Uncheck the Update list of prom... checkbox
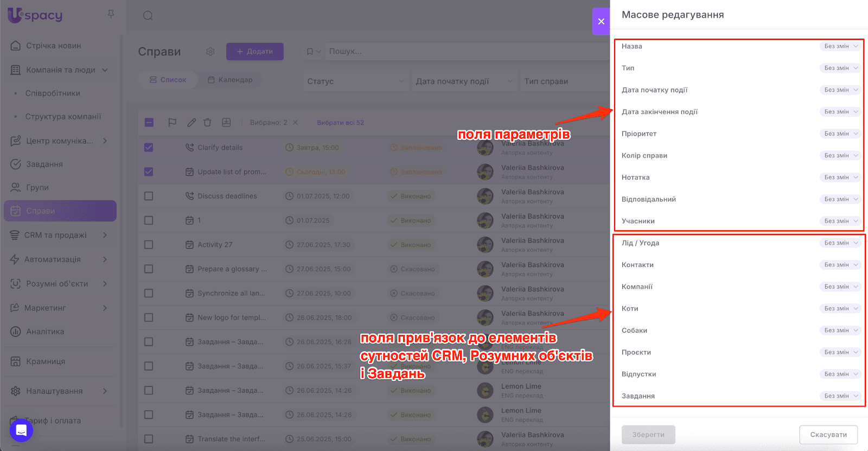The width and height of the screenshot is (868, 451). pos(149,172)
